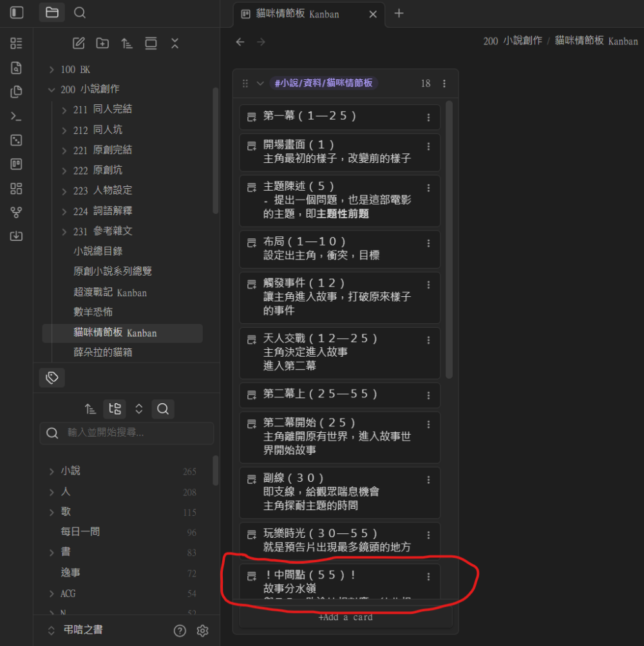Click 200 小說創作 breadcrumb
Viewport: 644px width, 646px height.
point(513,41)
